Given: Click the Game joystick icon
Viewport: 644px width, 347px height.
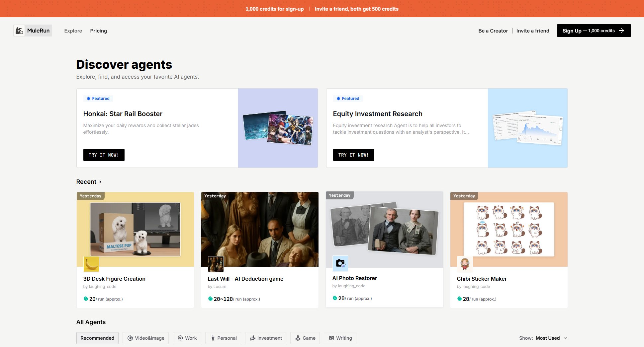Looking at the screenshot, I should 298,338.
